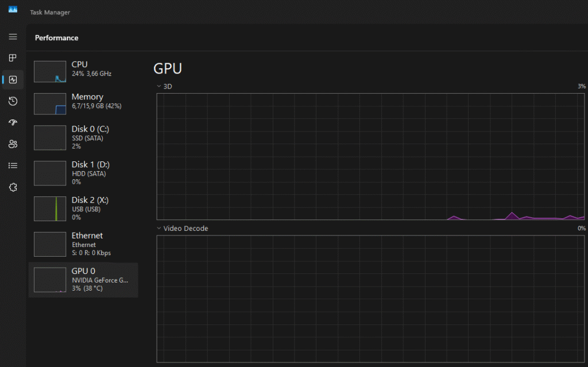
Task: Click the CPU mini graph thumbnail
Action: [x=50, y=71]
